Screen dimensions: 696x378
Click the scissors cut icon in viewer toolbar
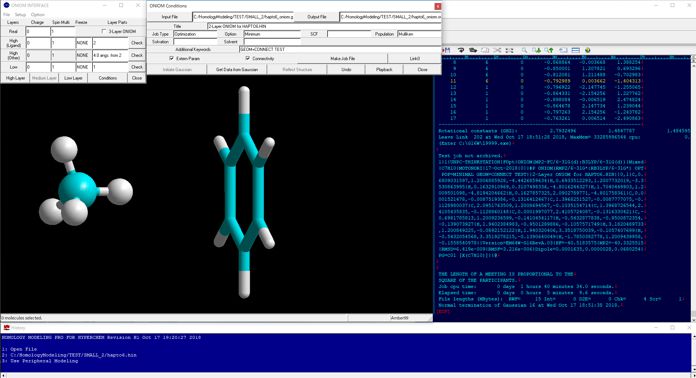pos(497,50)
